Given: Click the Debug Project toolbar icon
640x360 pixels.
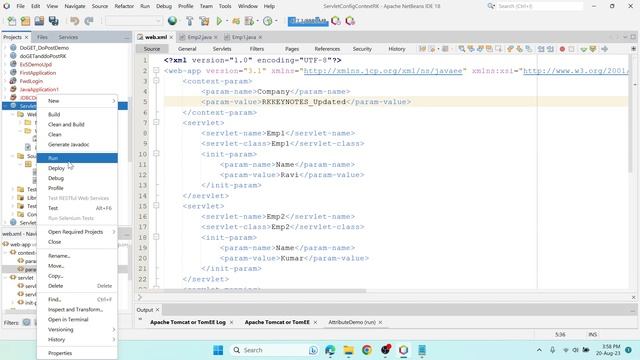Looking at the screenshot, I should click(236, 21).
